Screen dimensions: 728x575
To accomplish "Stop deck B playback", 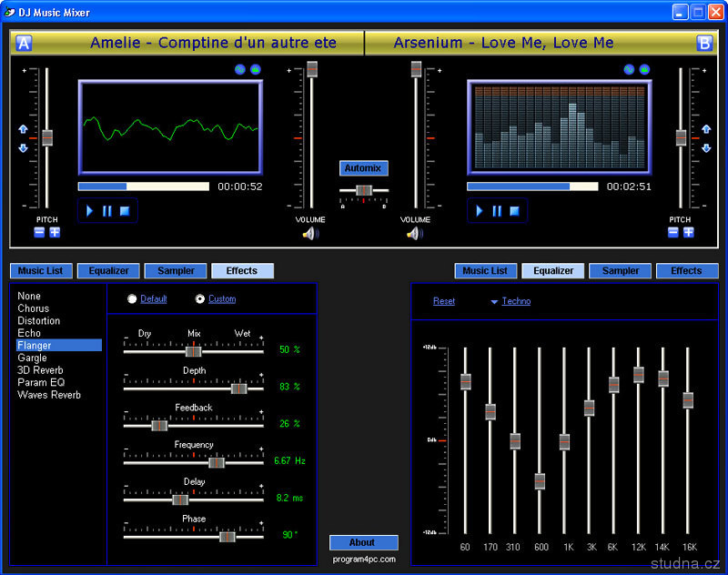I will tap(514, 211).
